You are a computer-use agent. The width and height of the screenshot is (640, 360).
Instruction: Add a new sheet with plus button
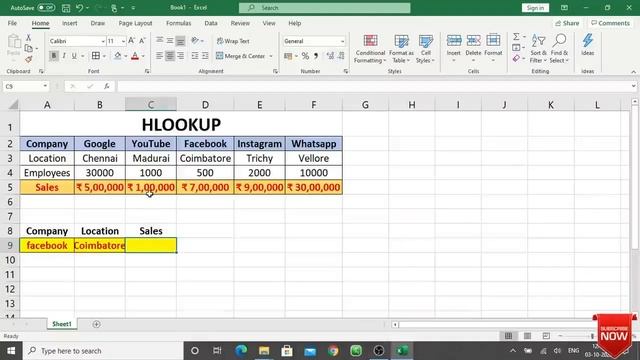point(96,324)
